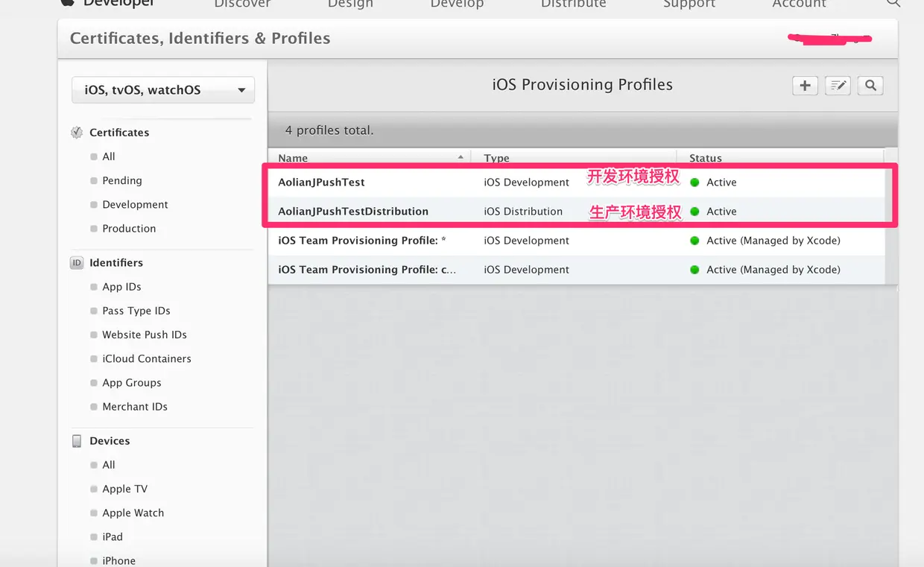Open the Design navigation menu

[350, 4]
